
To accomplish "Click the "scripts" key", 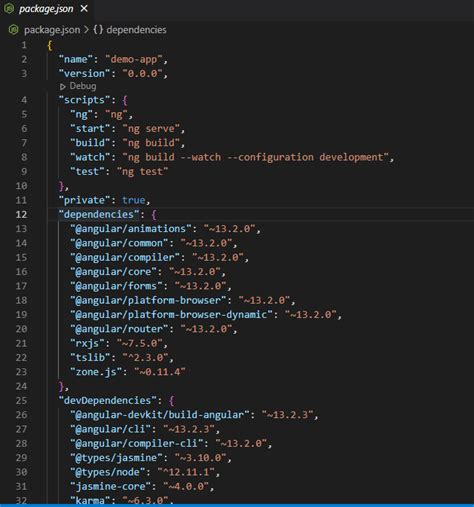I will 84,100.
